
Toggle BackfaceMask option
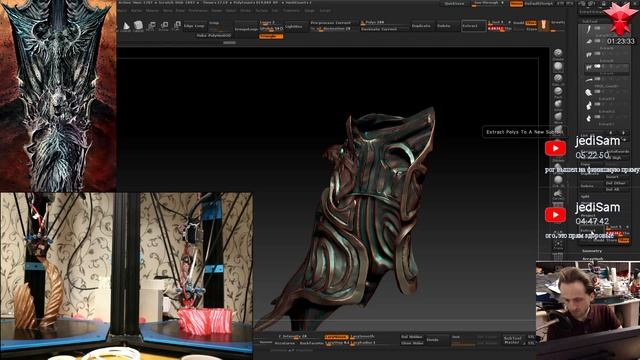[311, 343]
